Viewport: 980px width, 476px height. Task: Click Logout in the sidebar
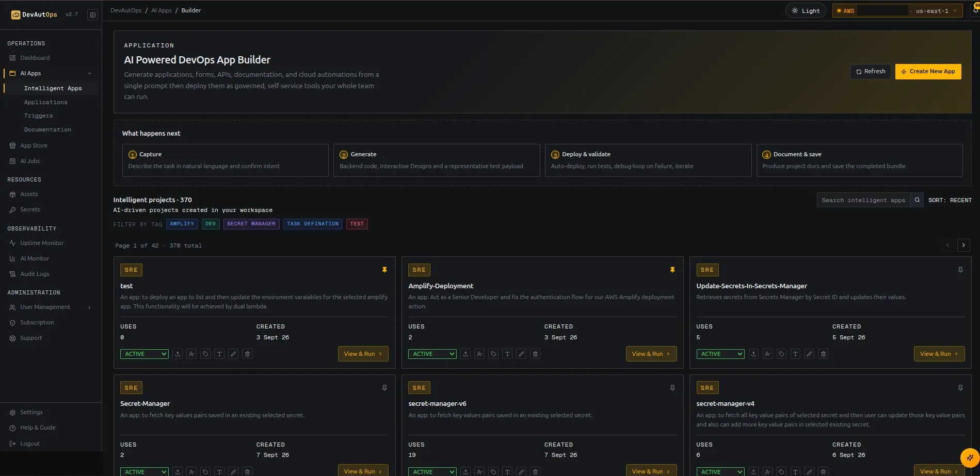click(x=30, y=444)
